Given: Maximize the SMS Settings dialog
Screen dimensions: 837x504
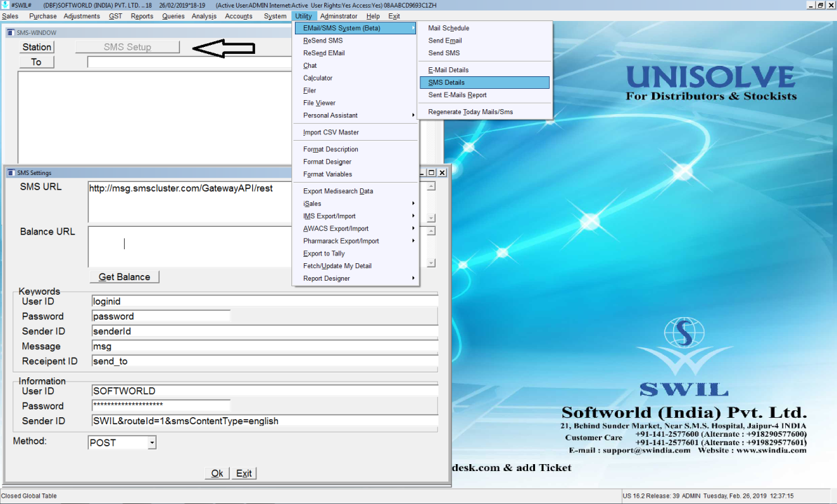Looking at the screenshot, I should pos(431,173).
